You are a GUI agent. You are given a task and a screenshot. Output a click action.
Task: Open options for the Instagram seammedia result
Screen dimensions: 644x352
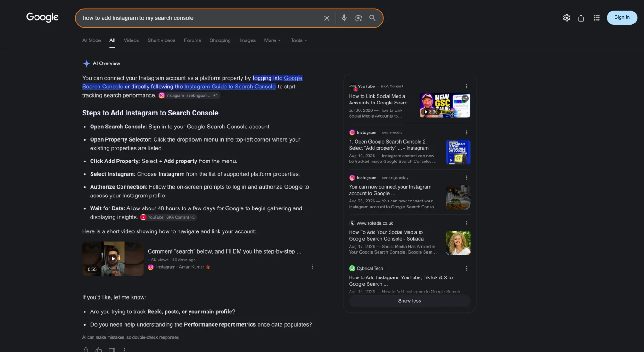[x=467, y=133]
